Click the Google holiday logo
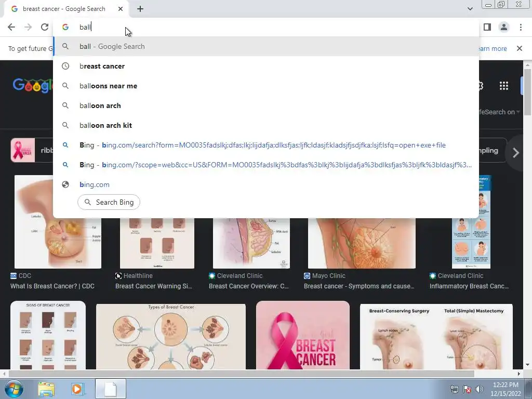This screenshot has height=399, width=532. [33, 86]
